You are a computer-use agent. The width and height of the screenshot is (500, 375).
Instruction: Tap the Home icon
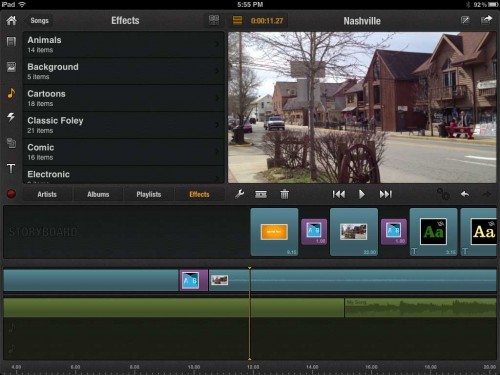click(11, 20)
